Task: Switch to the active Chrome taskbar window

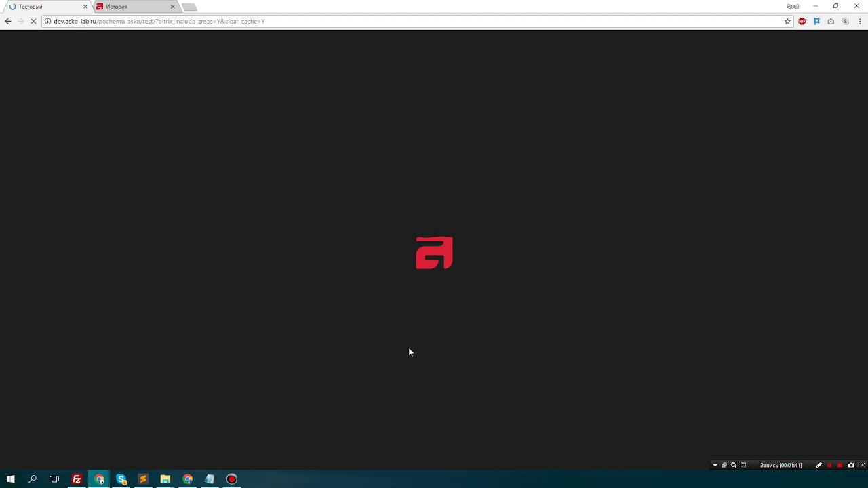Action: (99, 479)
